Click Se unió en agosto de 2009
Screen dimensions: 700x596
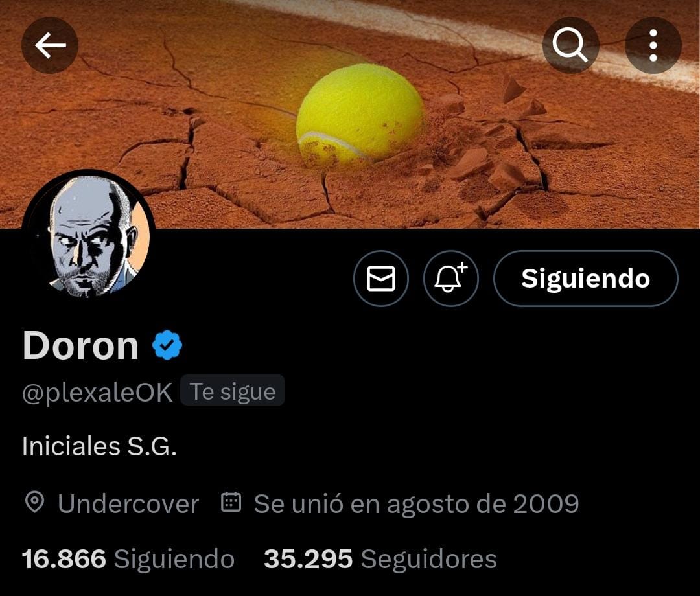417,504
